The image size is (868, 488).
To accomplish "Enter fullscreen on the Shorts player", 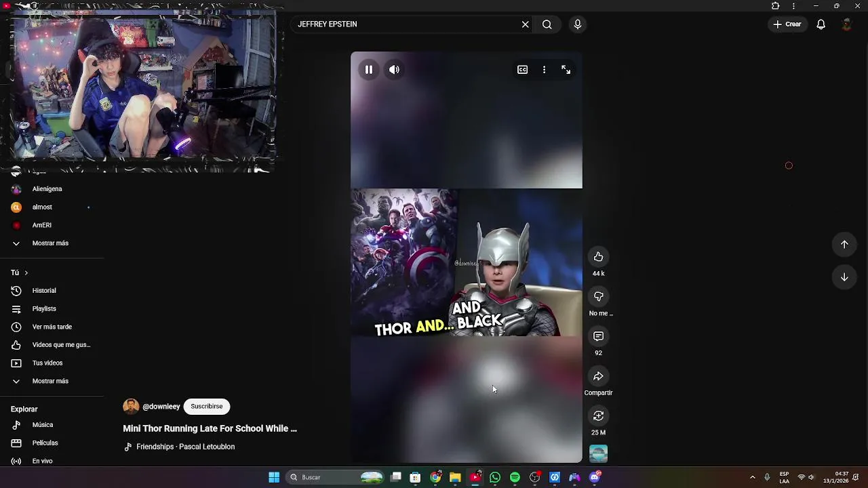I will click(566, 70).
